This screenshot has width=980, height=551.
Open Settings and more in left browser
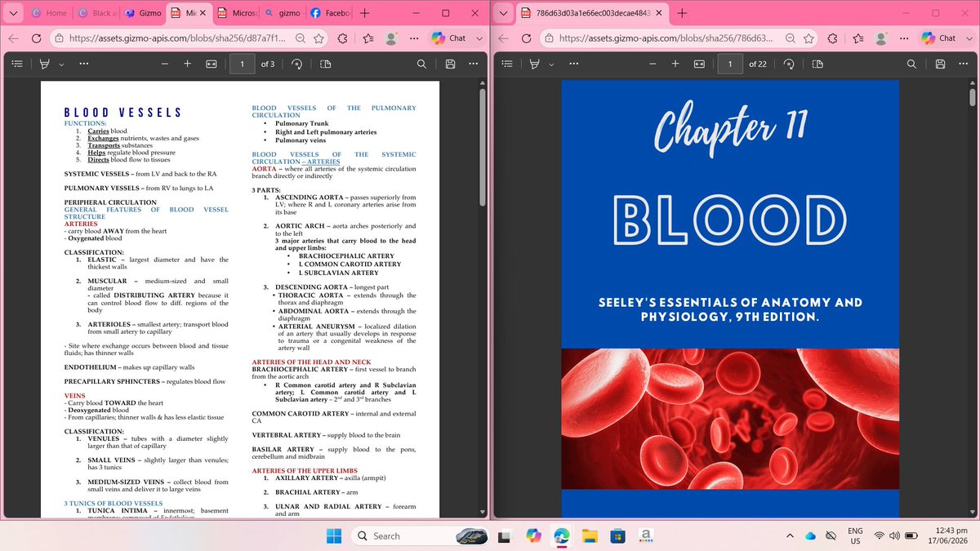click(414, 38)
